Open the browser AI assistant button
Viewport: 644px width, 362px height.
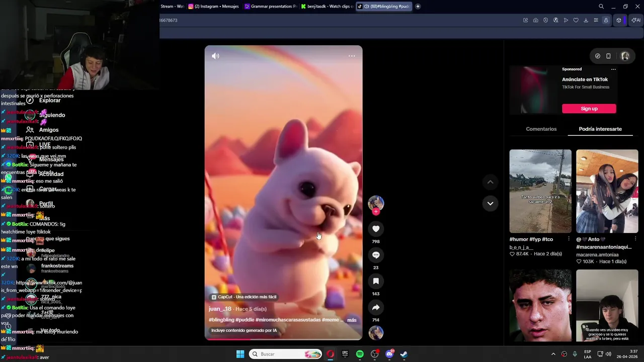(x=636, y=20)
